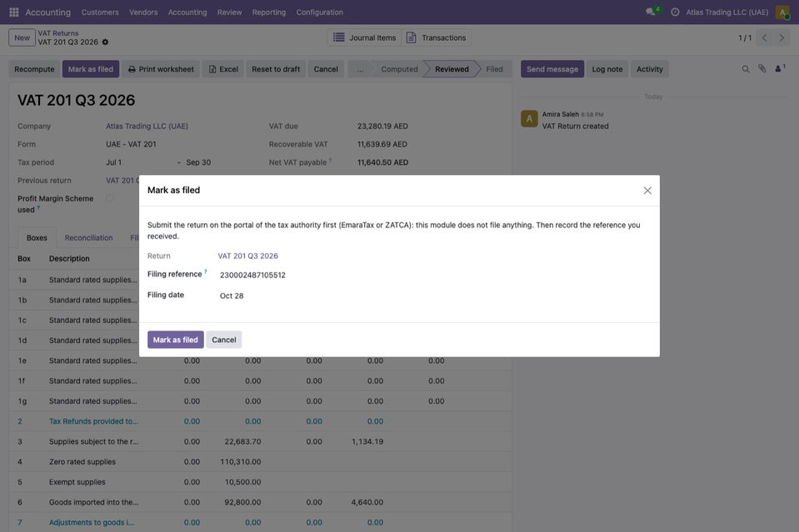Open Journal Items smart button
Viewport: 799px width, 532px height.
(364, 37)
